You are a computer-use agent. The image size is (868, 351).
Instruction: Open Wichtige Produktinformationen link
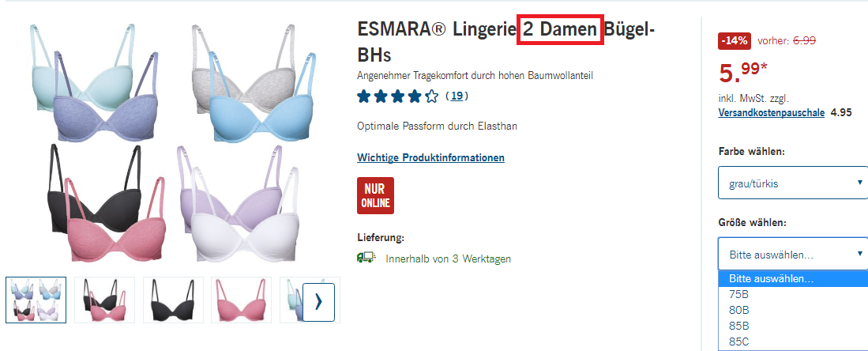[430, 157]
